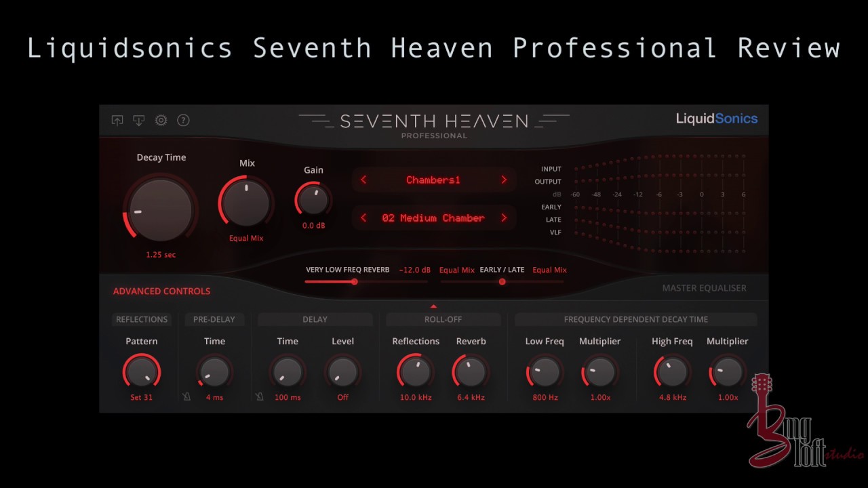Select next preset after 02 Medium Chamber
This screenshot has height=488, width=868.
click(503, 218)
